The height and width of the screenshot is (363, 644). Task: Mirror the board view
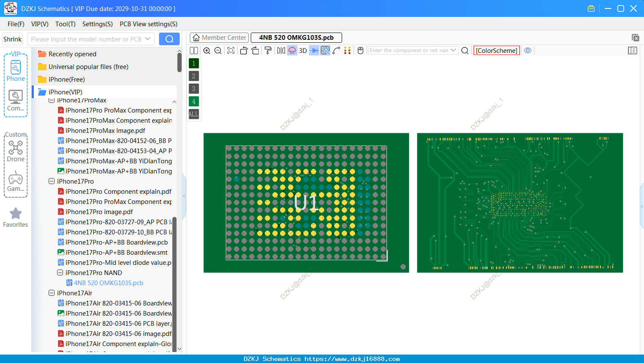(x=281, y=50)
